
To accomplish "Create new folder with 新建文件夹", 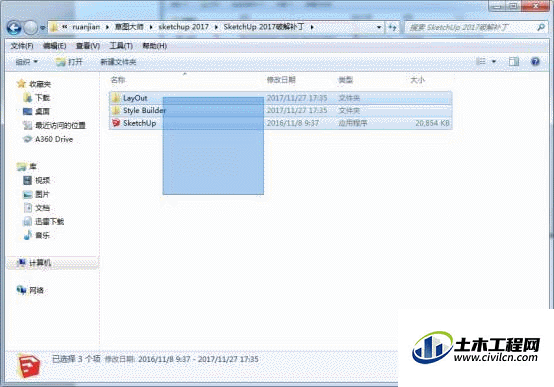I will click(x=118, y=62).
